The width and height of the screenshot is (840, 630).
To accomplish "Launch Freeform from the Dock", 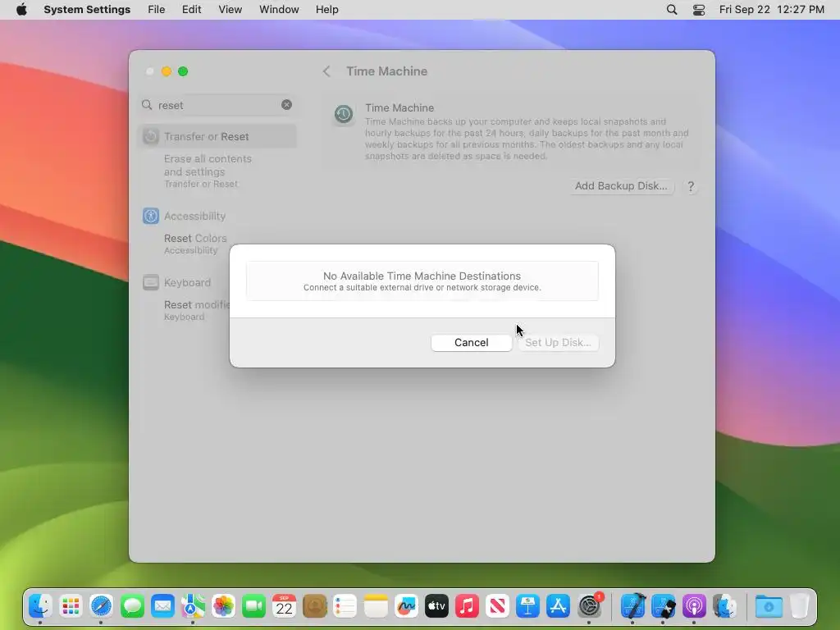I will [406, 606].
